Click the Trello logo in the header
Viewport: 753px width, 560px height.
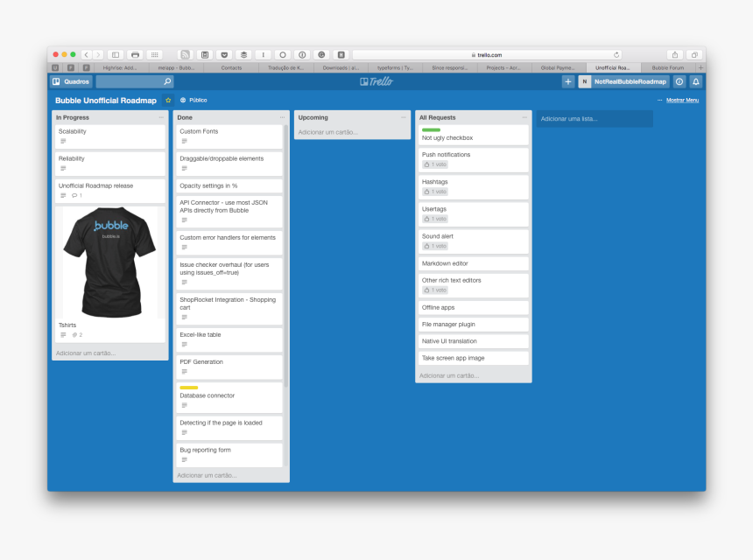[376, 81]
